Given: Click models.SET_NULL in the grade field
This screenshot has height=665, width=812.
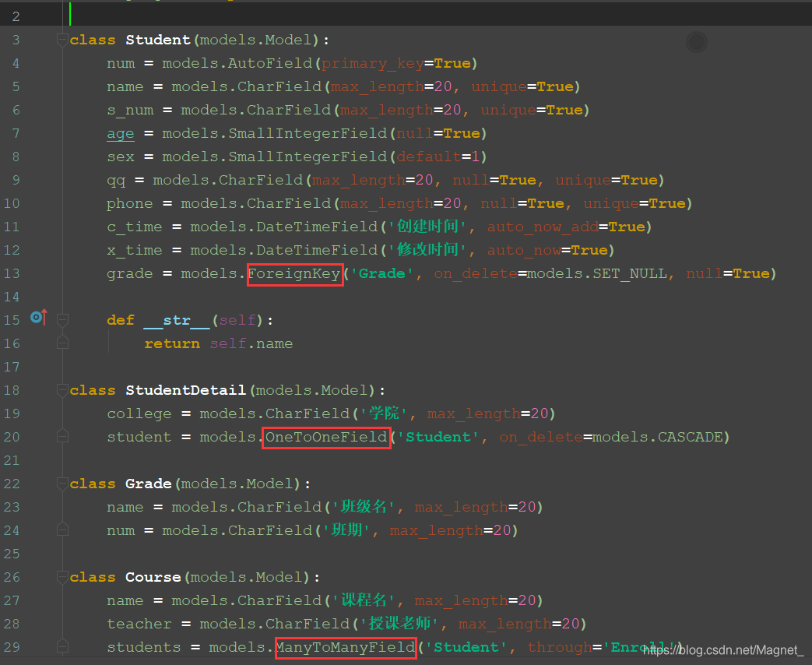Looking at the screenshot, I should point(596,273).
